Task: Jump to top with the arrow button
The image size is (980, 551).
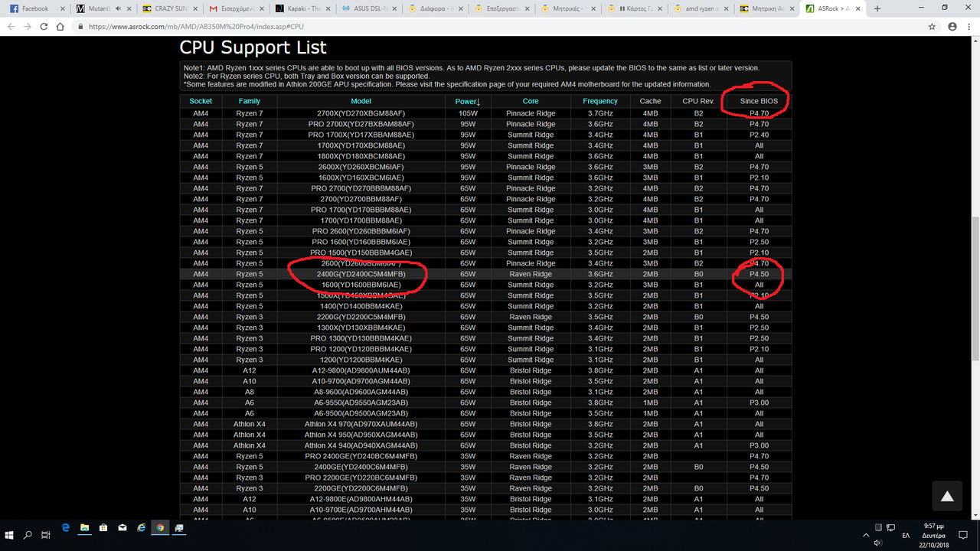Action: [947, 496]
